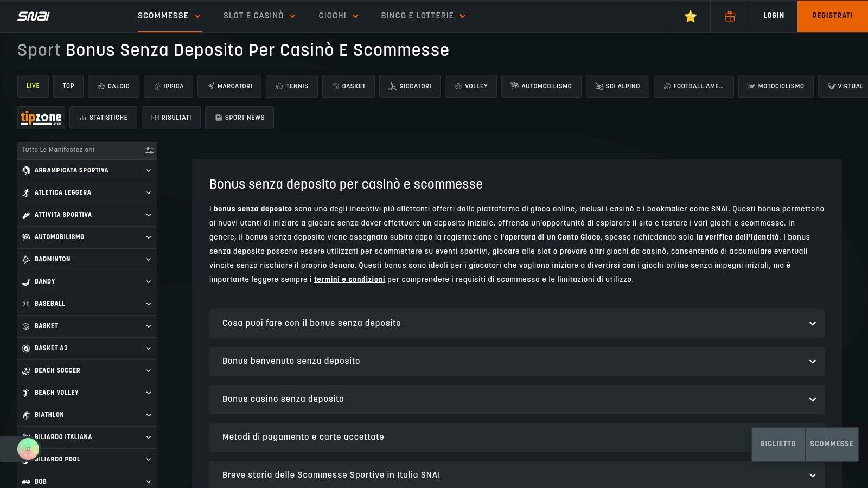The height and width of the screenshot is (488, 868).
Task: Open the Statistiche section
Action: pyautogui.click(x=103, y=118)
